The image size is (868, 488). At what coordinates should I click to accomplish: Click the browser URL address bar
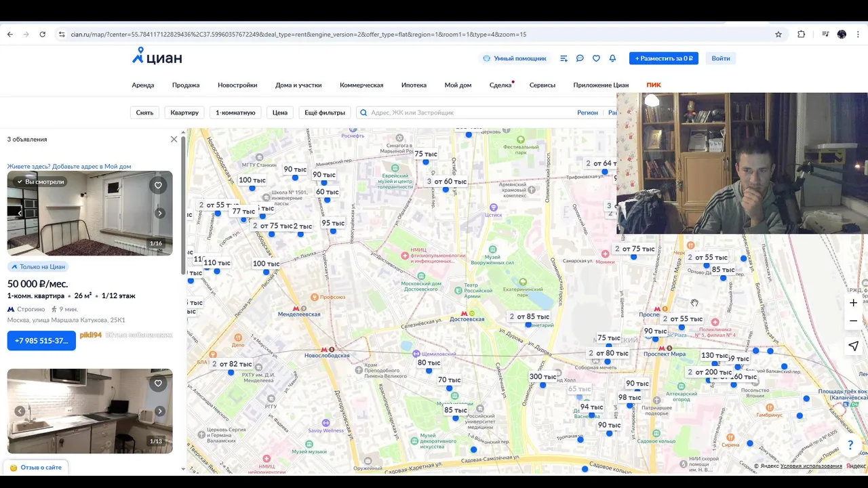407,34
